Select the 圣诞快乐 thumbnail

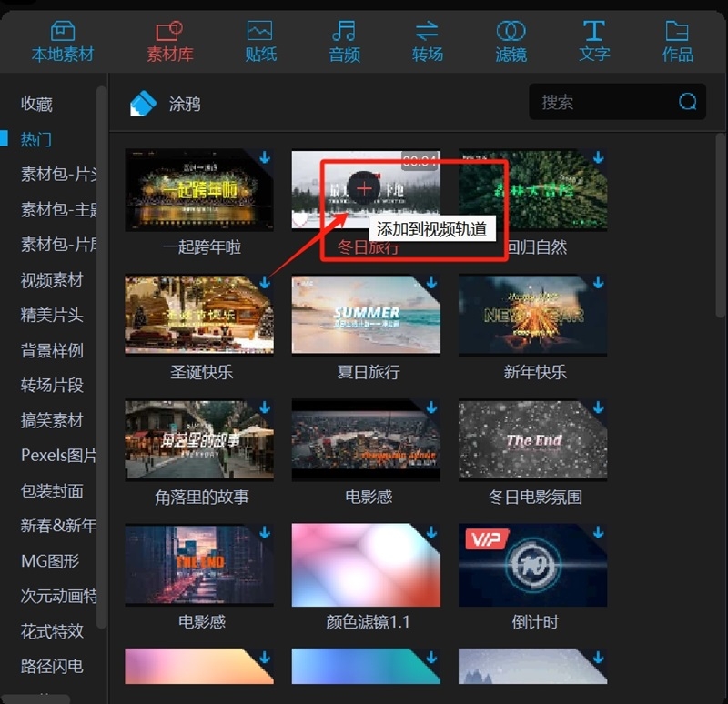point(199,315)
